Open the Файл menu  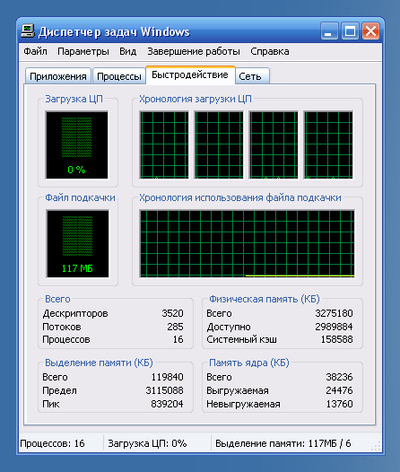click(x=35, y=52)
